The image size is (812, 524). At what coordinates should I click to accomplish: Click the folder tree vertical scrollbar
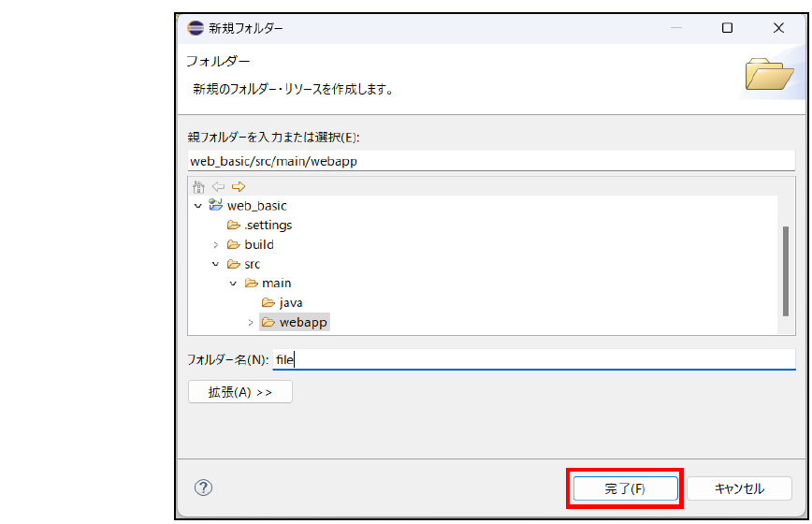coord(786,271)
